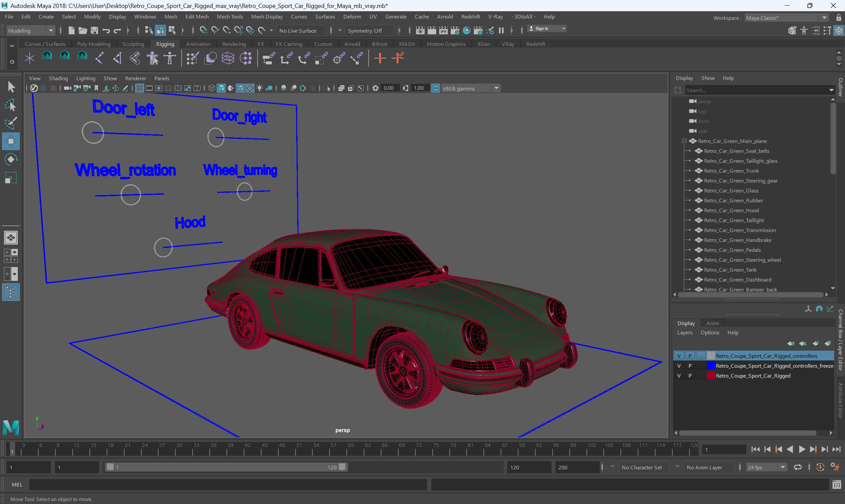Toggle wireframe on shaded display
Image resolution: width=845 pixels, height=504 pixels.
(x=240, y=88)
